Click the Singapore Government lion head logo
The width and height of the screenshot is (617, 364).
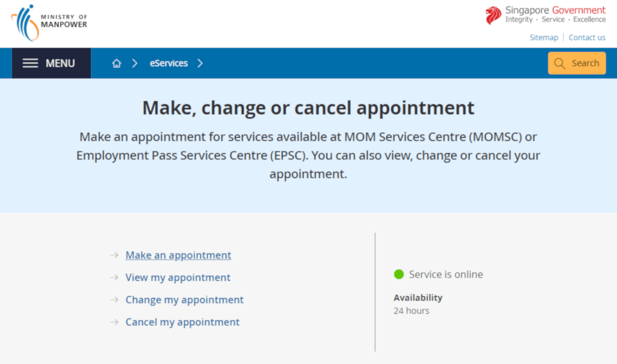(493, 15)
